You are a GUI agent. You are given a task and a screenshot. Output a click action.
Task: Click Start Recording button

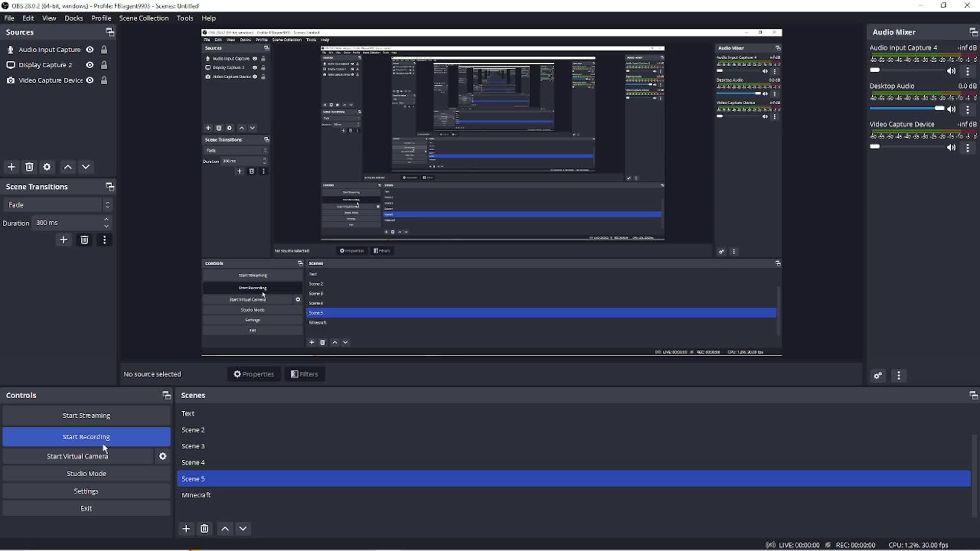86,437
